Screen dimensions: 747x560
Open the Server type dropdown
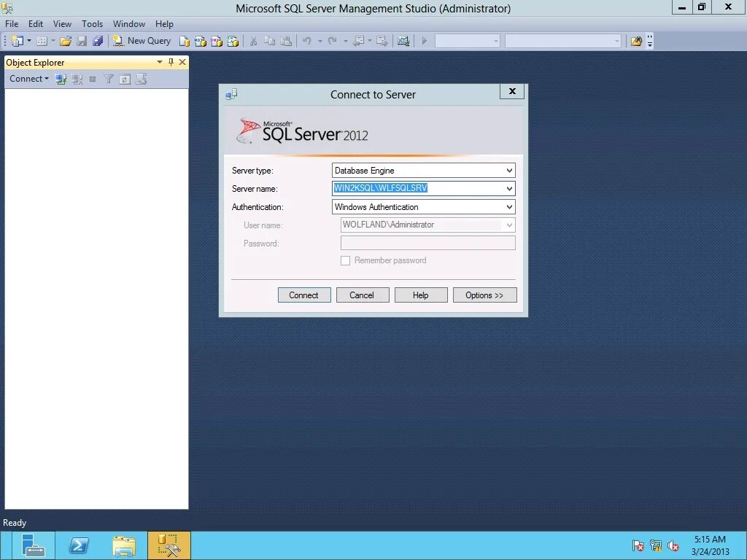(x=509, y=170)
